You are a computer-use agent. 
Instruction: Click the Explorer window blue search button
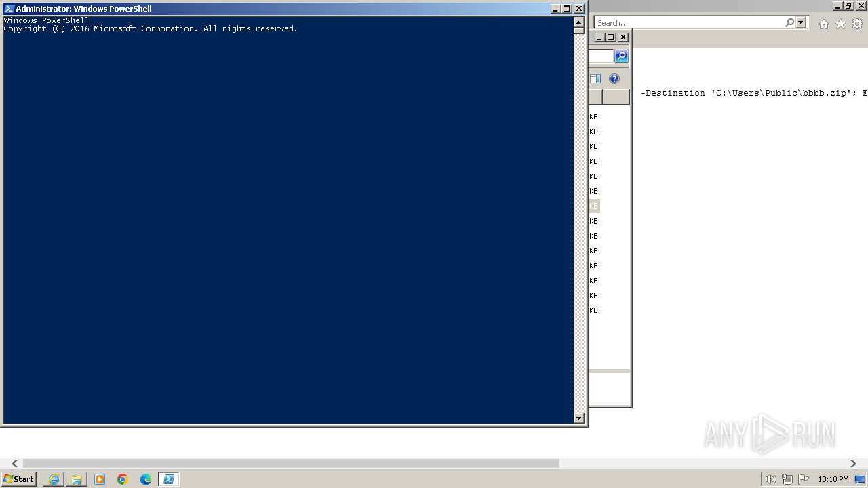click(x=621, y=56)
